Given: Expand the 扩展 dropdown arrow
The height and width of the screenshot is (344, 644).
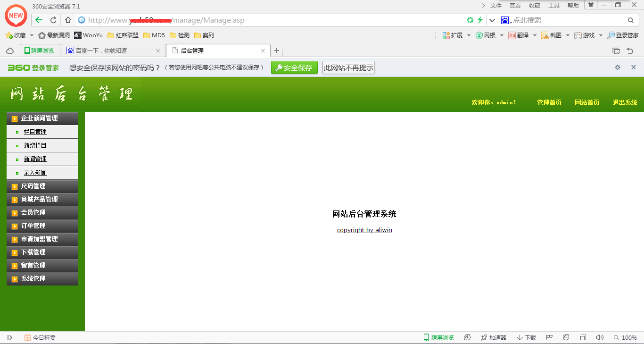Looking at the screenshot, I should pyautogui.click(x=469, y=35).
